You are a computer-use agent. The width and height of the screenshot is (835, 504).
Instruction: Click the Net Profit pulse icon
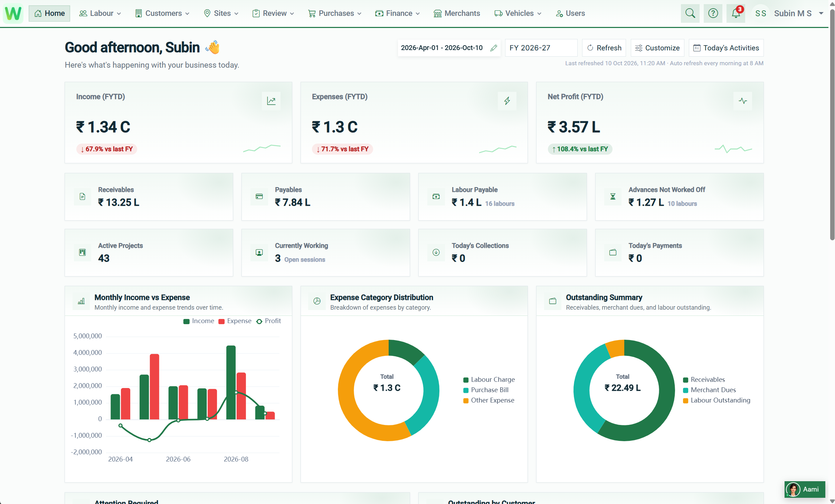click(743, 101)
